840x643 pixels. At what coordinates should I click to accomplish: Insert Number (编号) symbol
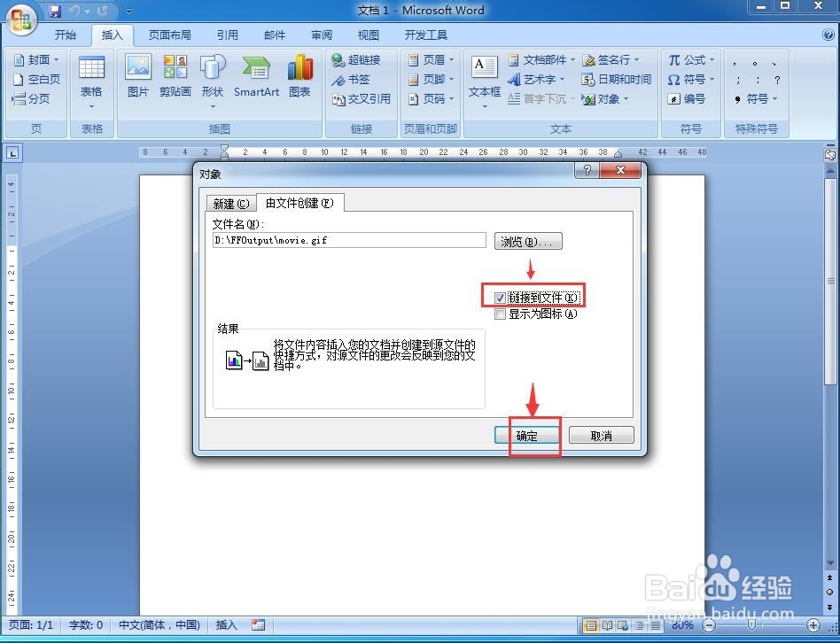(x=686, y=99)
